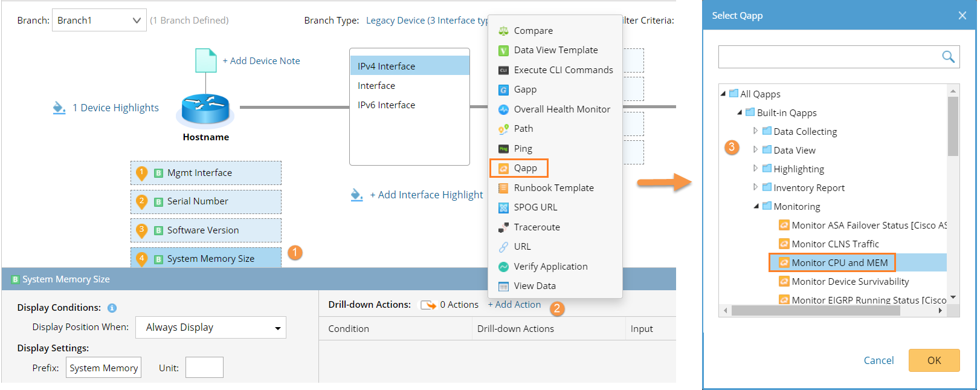Click the device note page icon
980x390 pixels.
(205, 60)
